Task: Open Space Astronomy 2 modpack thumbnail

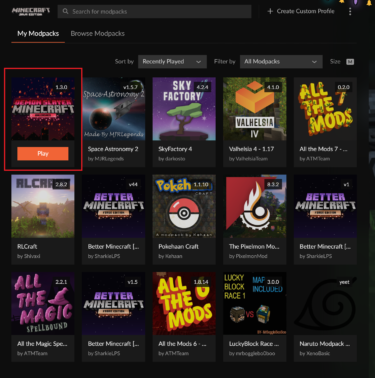Action: click(x=114, y=109)
